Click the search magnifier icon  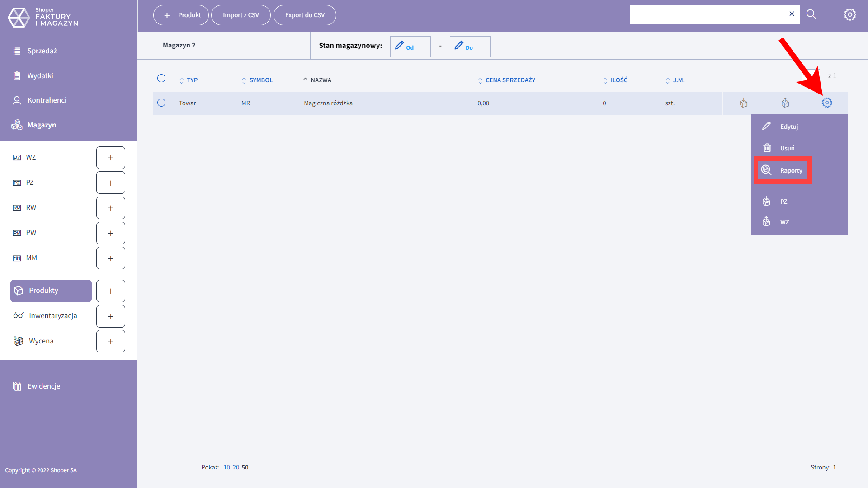pos(811,14)
